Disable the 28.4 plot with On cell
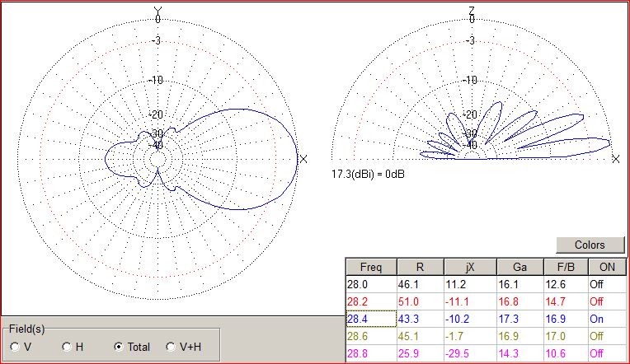Image resolution: width=630 pixels, height=364 pixels. coord(596,318)
